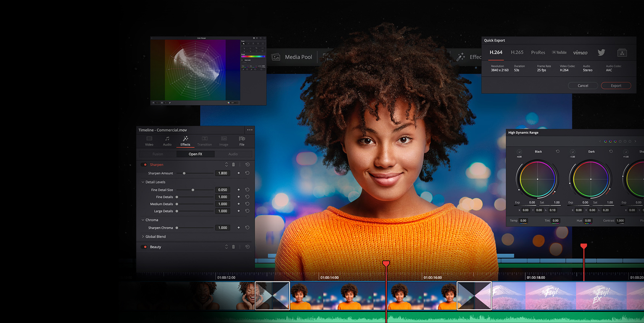
Task: Reset the Beauty effect
Action: coord(248,247)
